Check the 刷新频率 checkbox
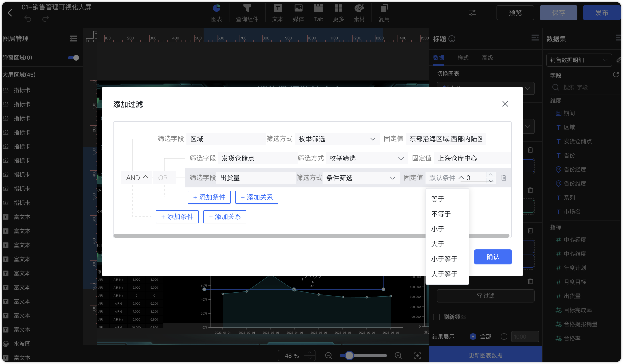Viewport: 623px width, 364px height. click(436, 317)
